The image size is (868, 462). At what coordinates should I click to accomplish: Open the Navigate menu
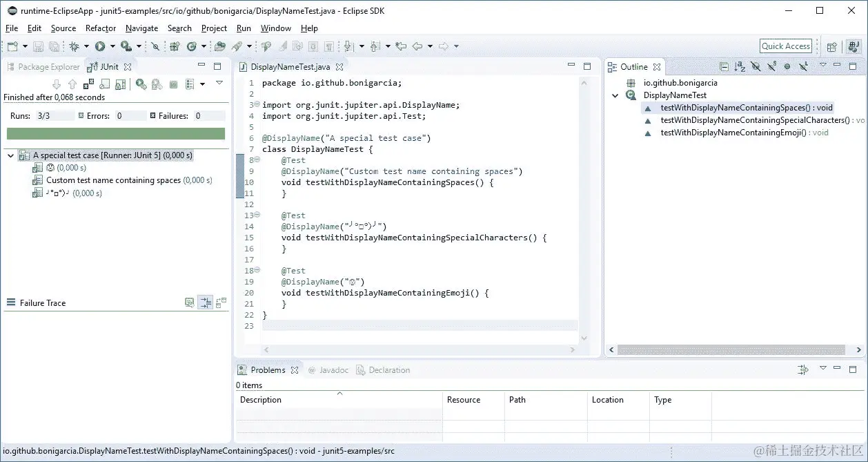[141, 28]
